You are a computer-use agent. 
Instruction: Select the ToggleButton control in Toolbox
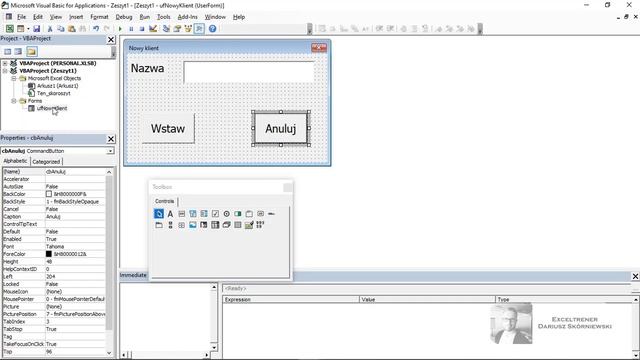[238, 213]
